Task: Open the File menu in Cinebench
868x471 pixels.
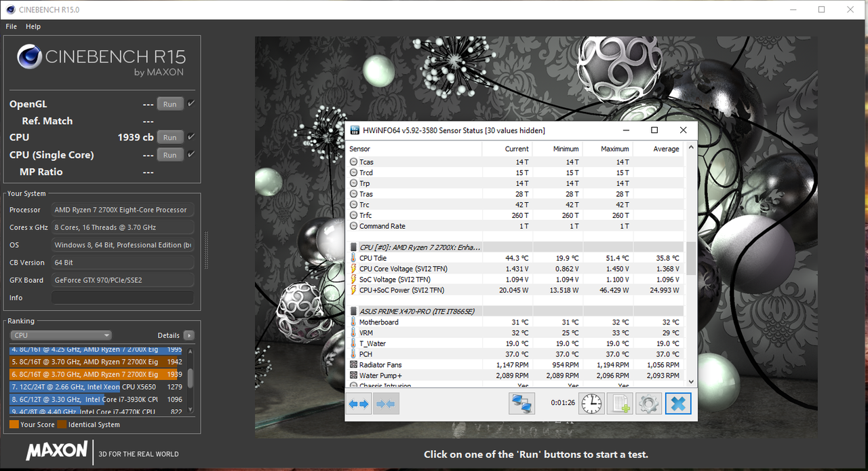Action: [x=12, y=26]
